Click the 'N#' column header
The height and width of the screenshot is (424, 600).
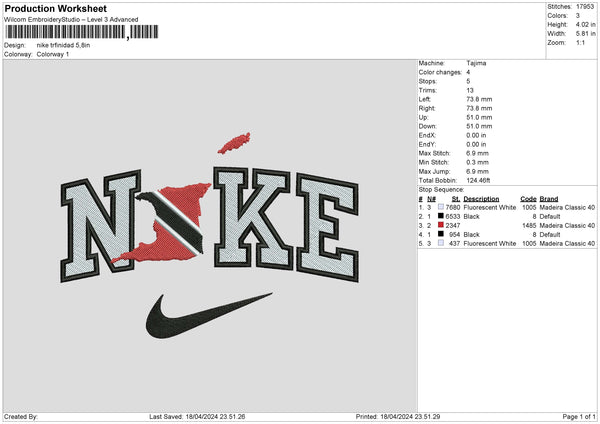point(431,199)
